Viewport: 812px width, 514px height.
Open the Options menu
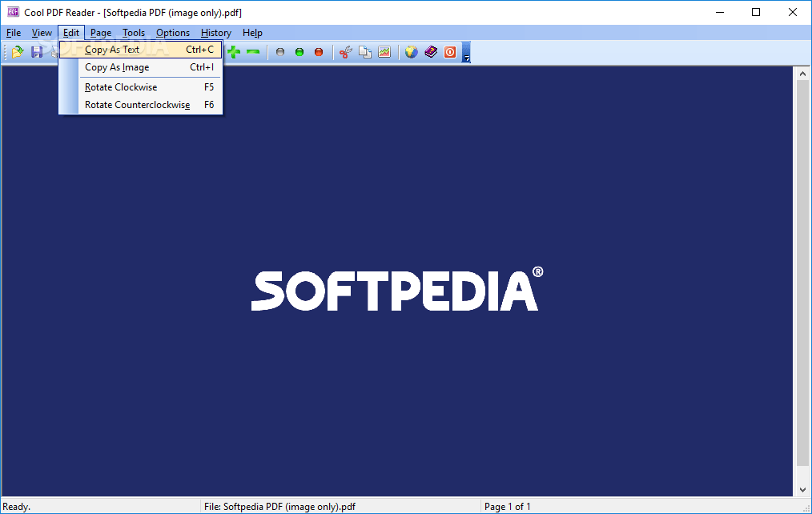173,33
